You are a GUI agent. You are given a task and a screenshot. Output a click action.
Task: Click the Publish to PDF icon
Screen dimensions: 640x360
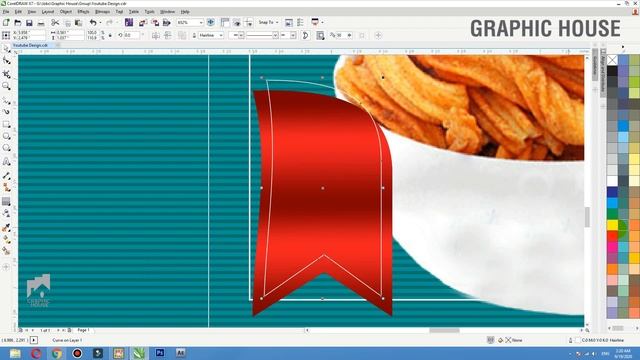pos(166,23)
